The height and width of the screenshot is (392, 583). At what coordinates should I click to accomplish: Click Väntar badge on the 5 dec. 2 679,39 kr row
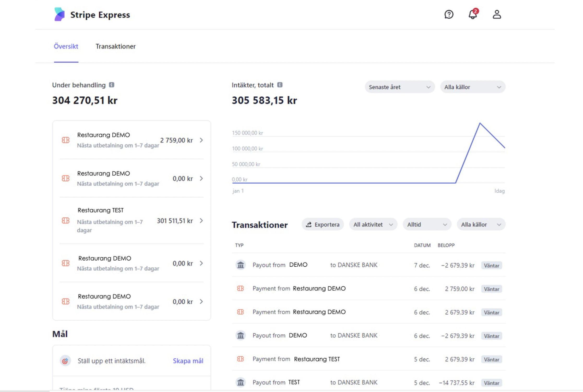[x=492, y=359]
